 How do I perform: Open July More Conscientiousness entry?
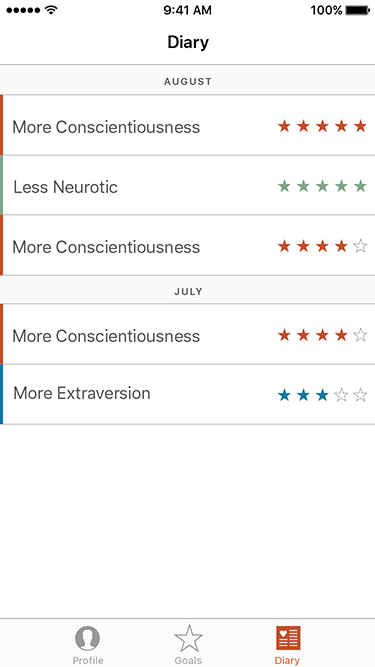(188, 334)
